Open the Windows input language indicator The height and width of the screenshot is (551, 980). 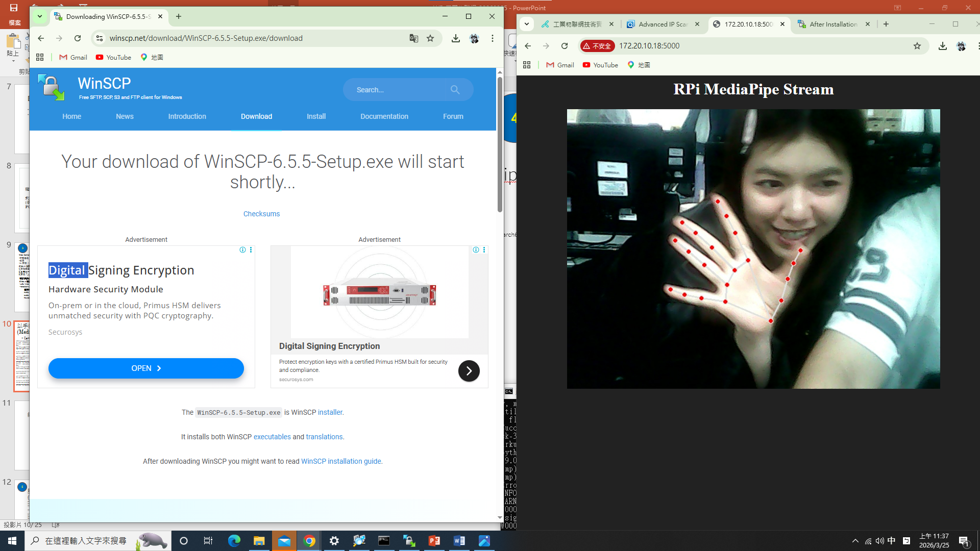pos(891,541)
